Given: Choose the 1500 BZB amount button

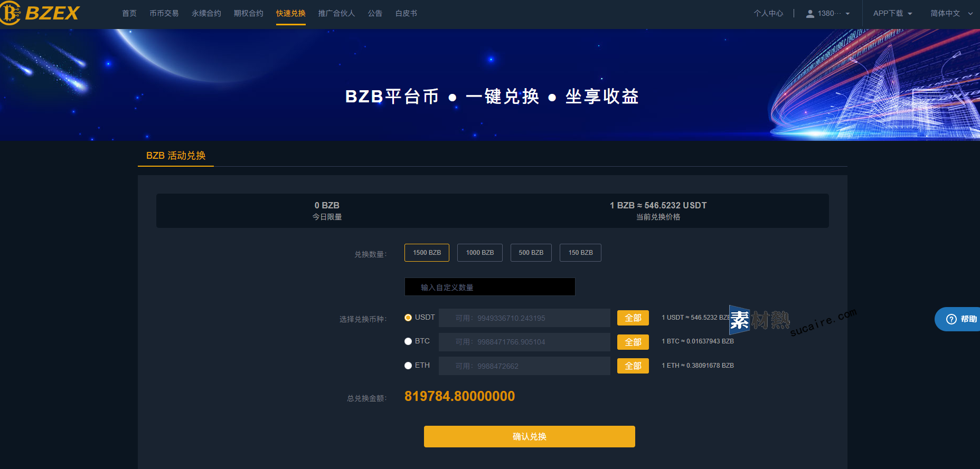Looking at the screenshot, I should pyautogui.click(x=427, y=253).
